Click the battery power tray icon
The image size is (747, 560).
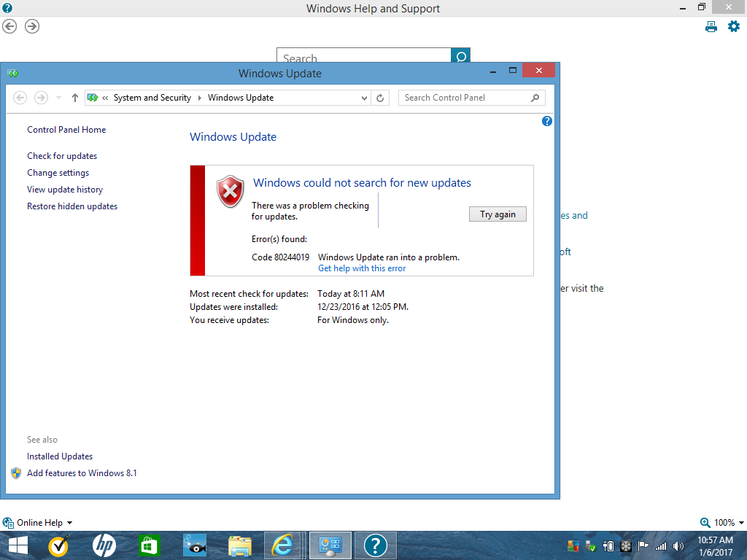pyautogui.click(x=608, y=546)
